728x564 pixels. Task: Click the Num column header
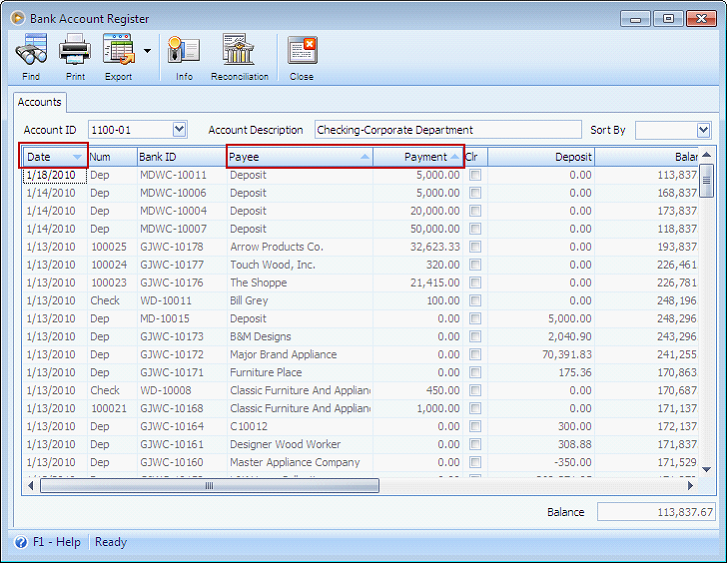pyautogui.click(x=112, y=157)
